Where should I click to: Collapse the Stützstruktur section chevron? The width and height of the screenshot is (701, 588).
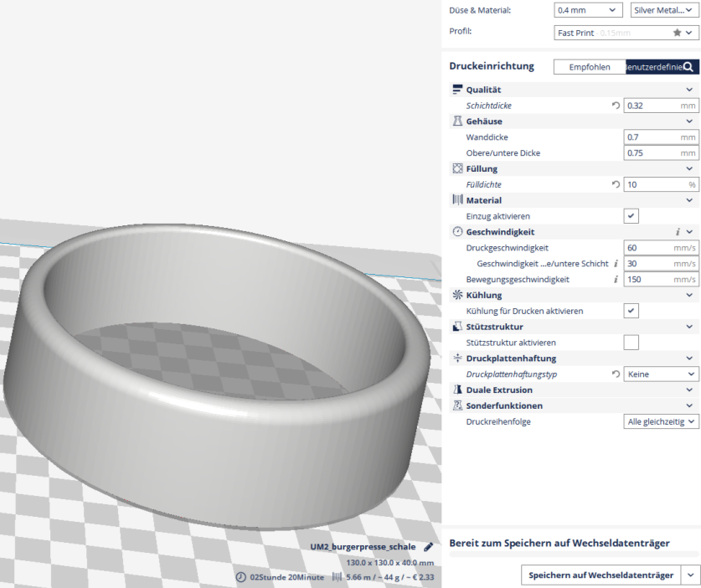pos(689,327)
